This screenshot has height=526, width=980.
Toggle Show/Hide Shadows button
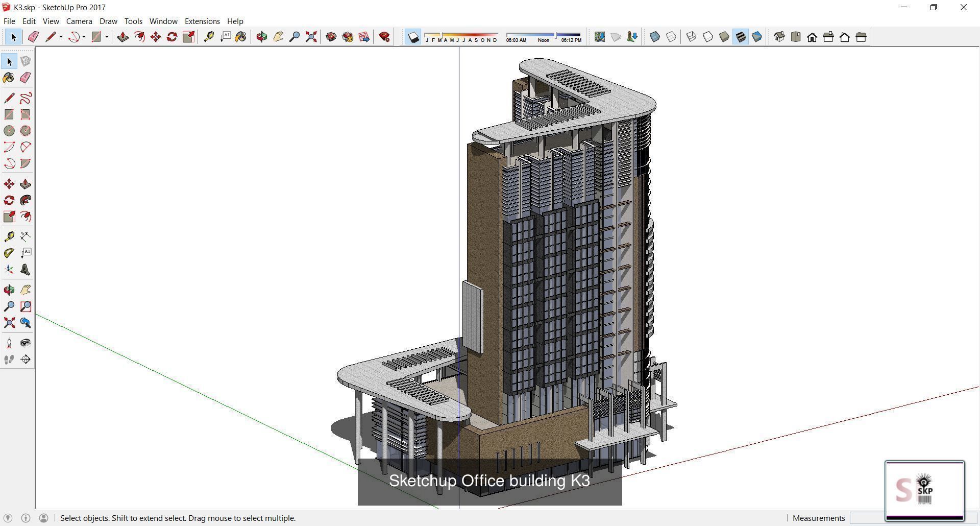(x=413, y=37)
